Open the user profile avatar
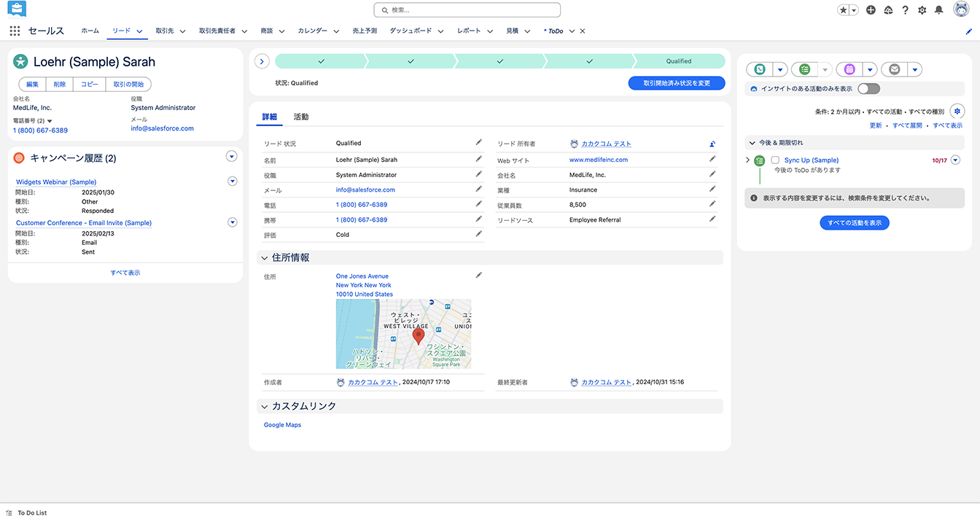Image resolution: width=980 pixels, height=522 pixels. pyautogui.click(x=961, y=9)
